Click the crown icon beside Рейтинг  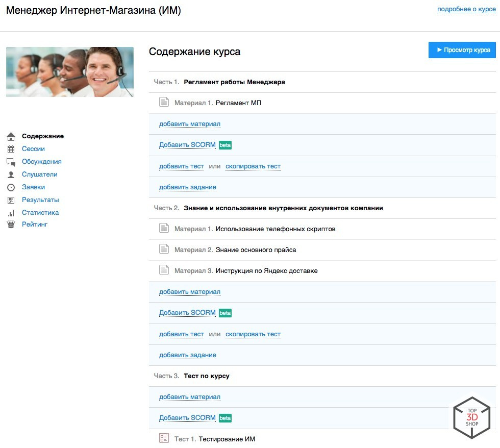pyautogui.click(x=11, y=225)
